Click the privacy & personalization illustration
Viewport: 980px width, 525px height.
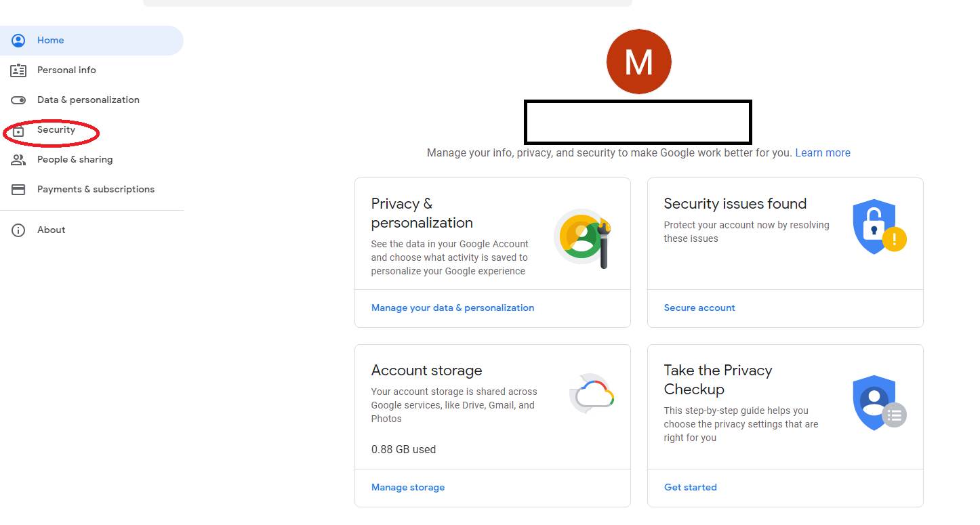582,238
